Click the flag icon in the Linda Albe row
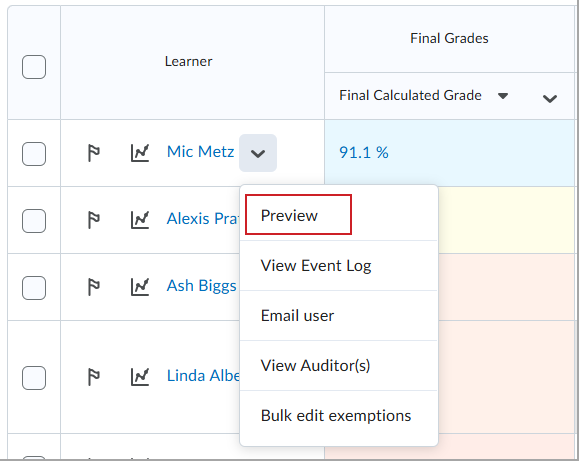 [x=93, y=377]
